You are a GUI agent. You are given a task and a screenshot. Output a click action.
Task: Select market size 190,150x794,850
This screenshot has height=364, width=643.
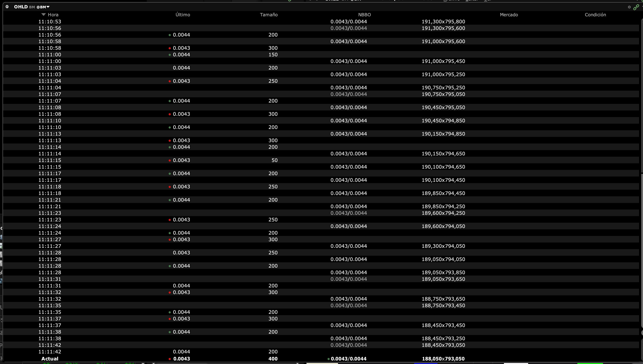pos(443,134)
